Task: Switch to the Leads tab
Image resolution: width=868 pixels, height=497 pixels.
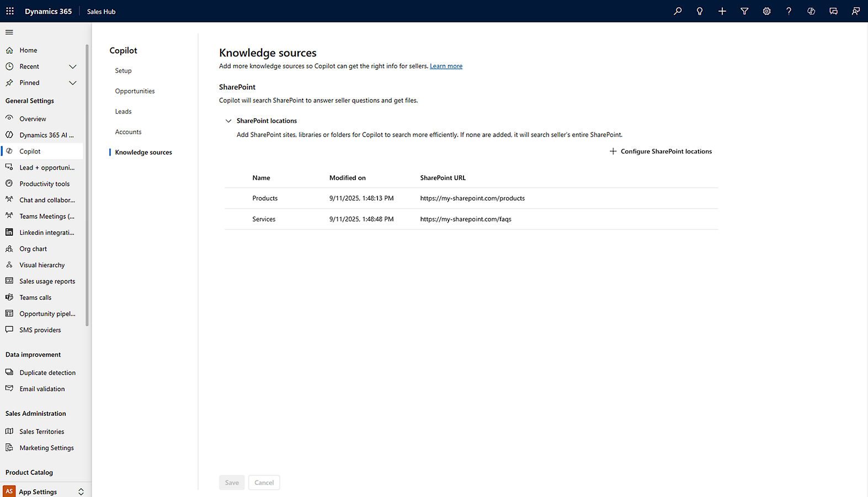Action: (x=123, y=112)
